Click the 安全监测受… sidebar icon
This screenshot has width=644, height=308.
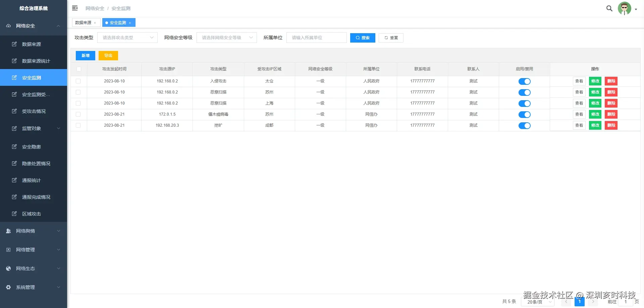pos(14,94)
